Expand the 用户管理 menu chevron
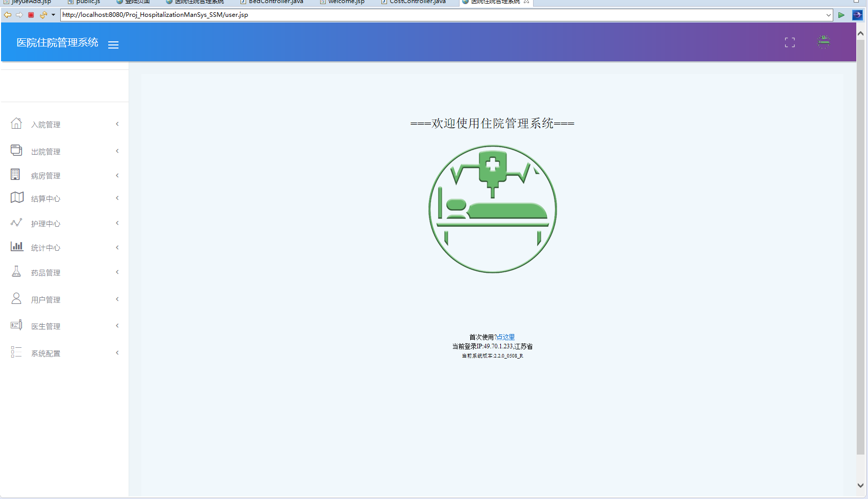868x499 pixels. click(x=117, y=299)
